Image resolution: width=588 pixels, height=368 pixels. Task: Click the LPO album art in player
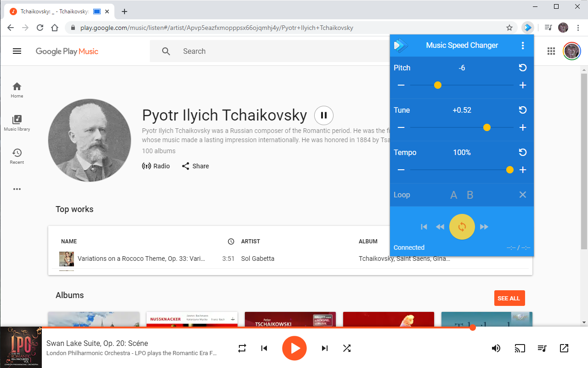[x=21, y=347]
